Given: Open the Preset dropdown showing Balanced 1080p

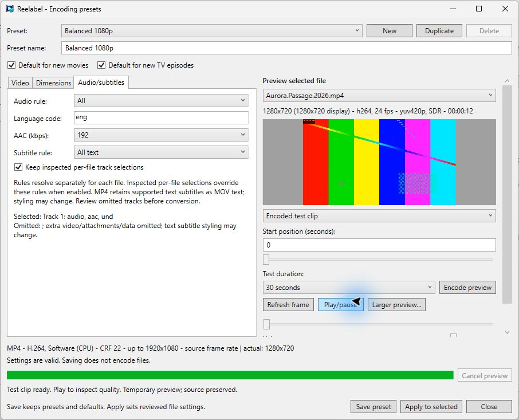Looking at the screenshot, I should click(x=212, y=31).
